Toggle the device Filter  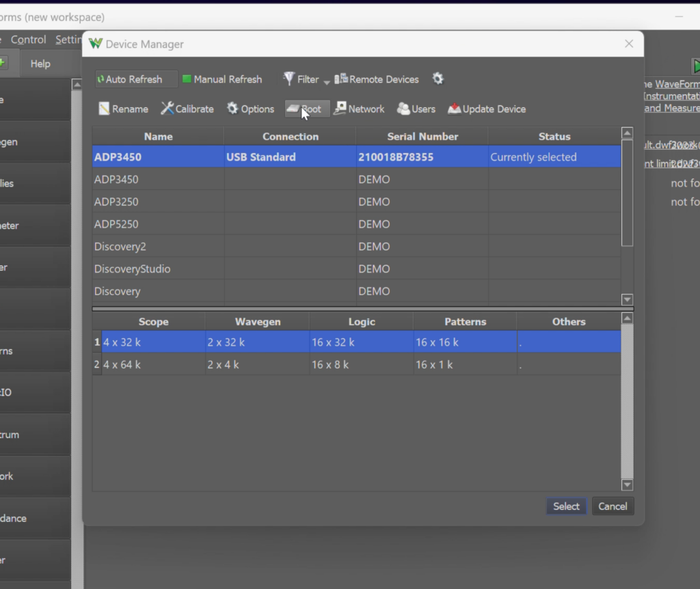(302, 79)
